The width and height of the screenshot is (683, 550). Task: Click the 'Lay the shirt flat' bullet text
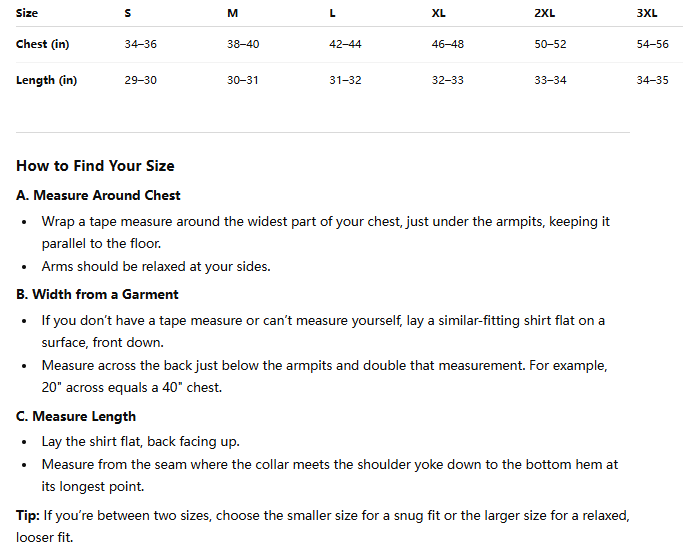pos(141,442)
